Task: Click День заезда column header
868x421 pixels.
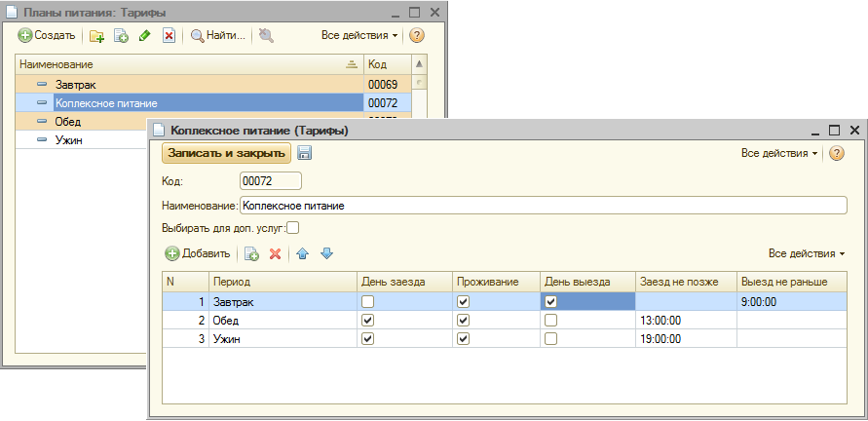Action: point(404,282)
